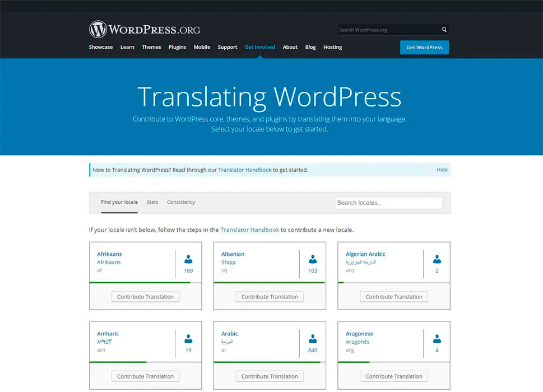Click the WordPress.org logo

145,29
